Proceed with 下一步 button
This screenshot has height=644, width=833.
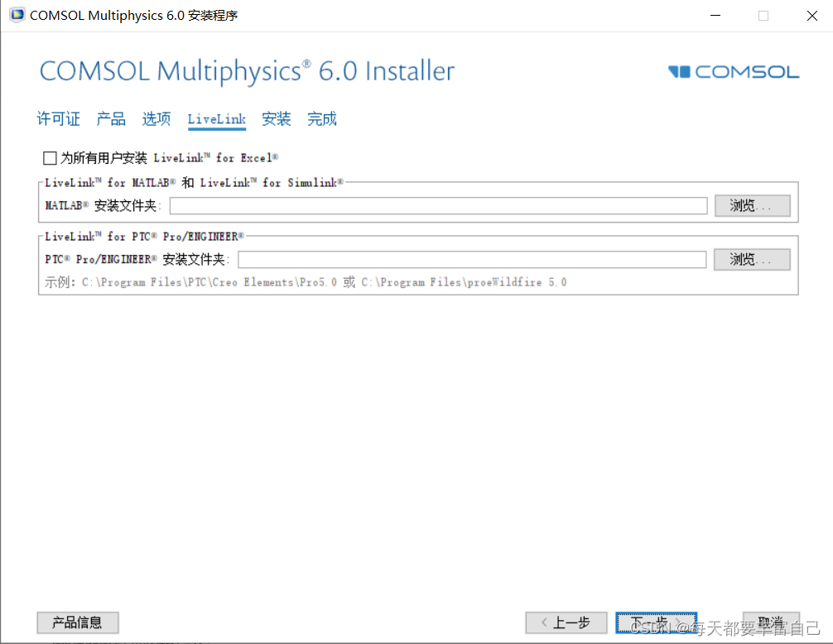tap(656, 622)
